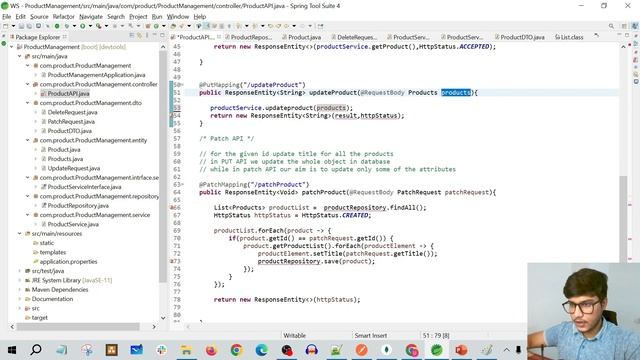Viewport: 640px width, 360px height.
Task: Open ProductService.java in the tree
Action: (73, 224)
